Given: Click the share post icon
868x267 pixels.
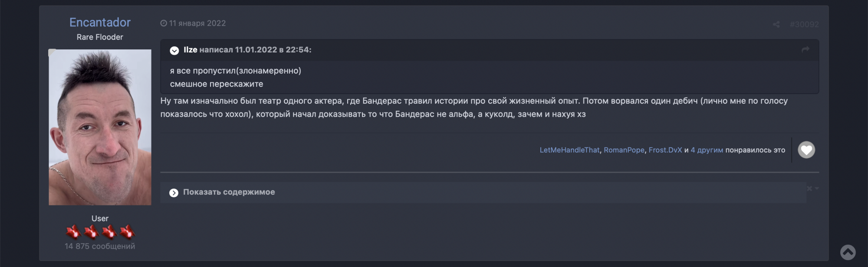Looking at the screenshot, I should (776, 24).
